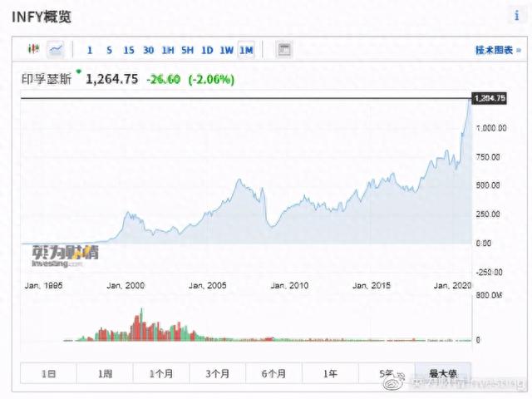
Task: Switch to the 1D interval
Action: (x=208, y=50)
